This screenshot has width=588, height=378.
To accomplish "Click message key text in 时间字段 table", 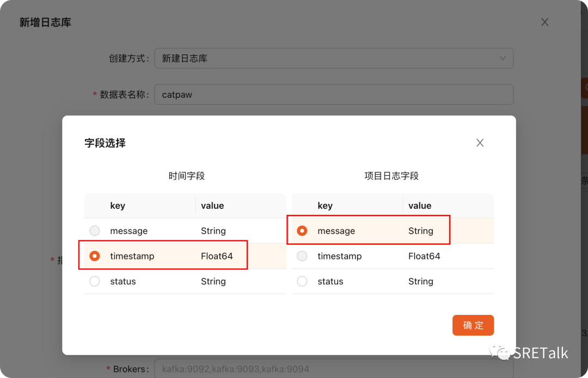I will pyautogui.click(x=128, y=231).
